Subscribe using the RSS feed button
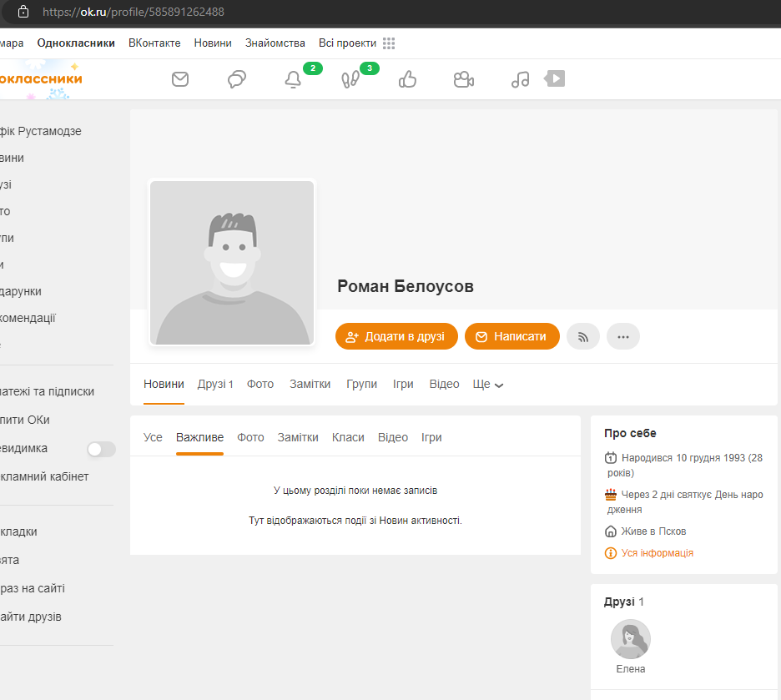The height and width of the screenshot is (700, 781). pyautogui.click(x=582, y=336)
